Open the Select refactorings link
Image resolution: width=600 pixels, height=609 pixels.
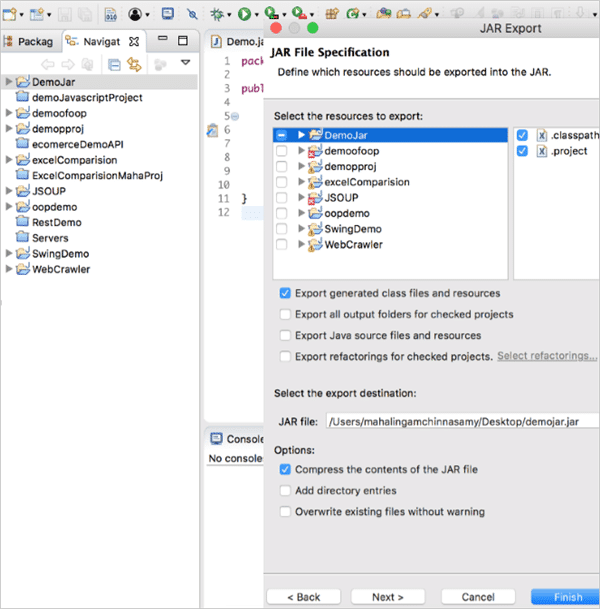coord(547,356)
